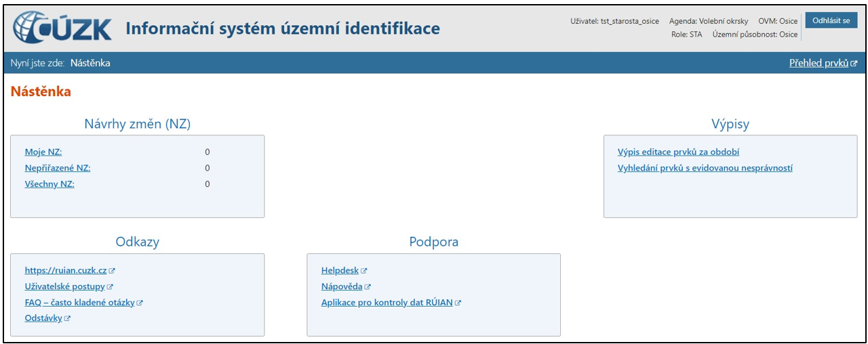Click external-link icon next to Nápověda
Screen dimensions: 868x344
point(368,287)
